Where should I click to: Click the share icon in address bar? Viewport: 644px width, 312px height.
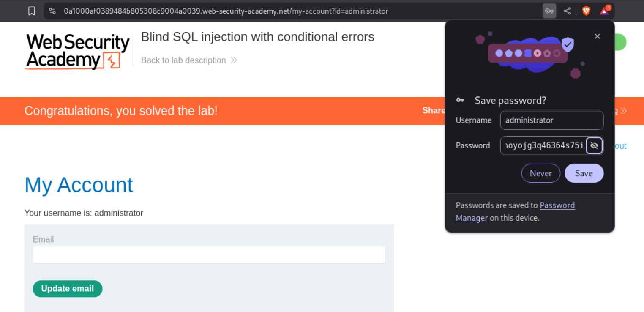click(567, 11)
